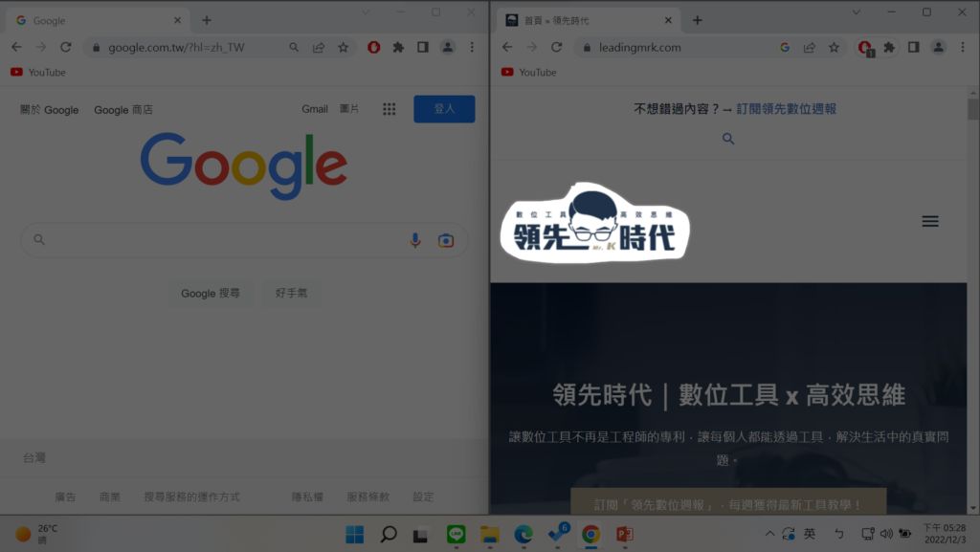Open Google 商店 link

(123, 110)
